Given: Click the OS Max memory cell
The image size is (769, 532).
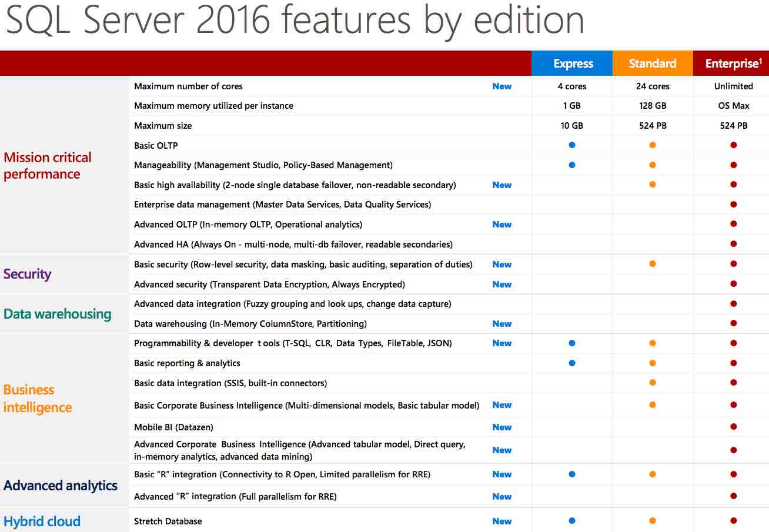Looking at the screenshot, I should point(733,106).
